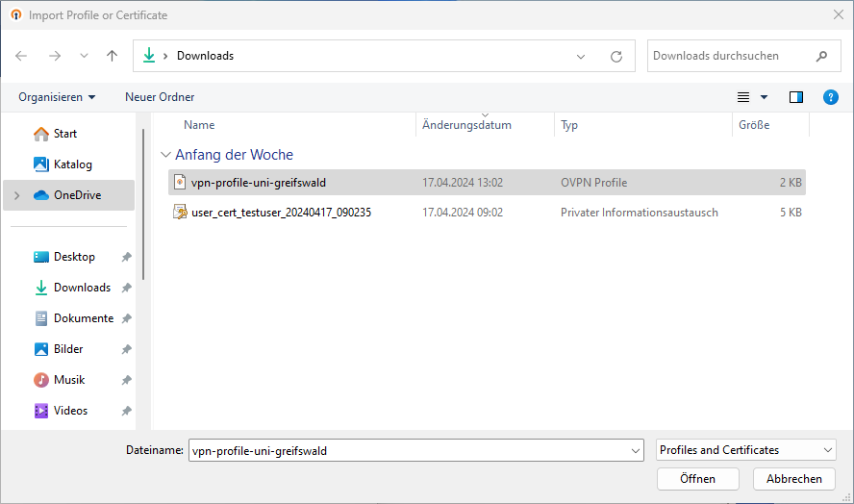Click the Back navigation arrow
854x504 pixels.
(x=21, y=56)
